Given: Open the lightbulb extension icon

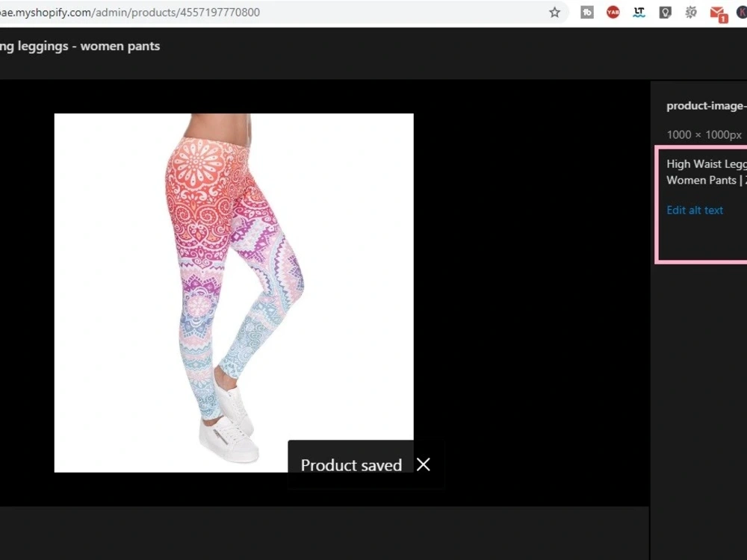Looking at the screenshot, I should click(x=665, y=13).
